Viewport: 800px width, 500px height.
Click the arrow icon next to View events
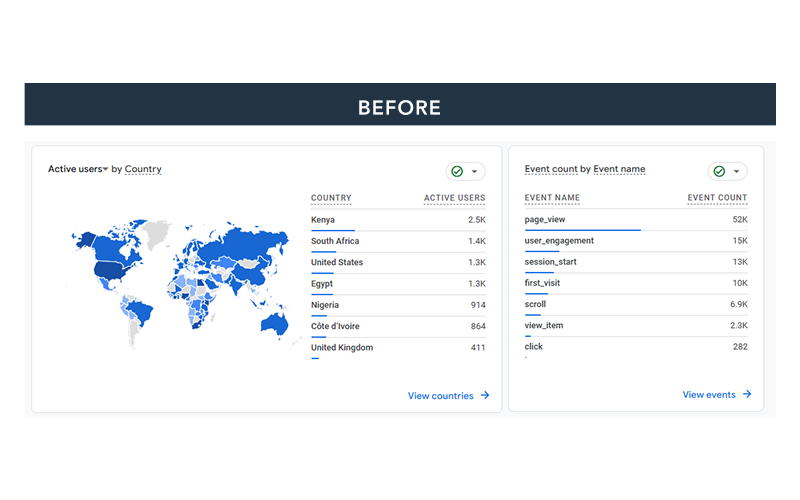coord(747,394)
